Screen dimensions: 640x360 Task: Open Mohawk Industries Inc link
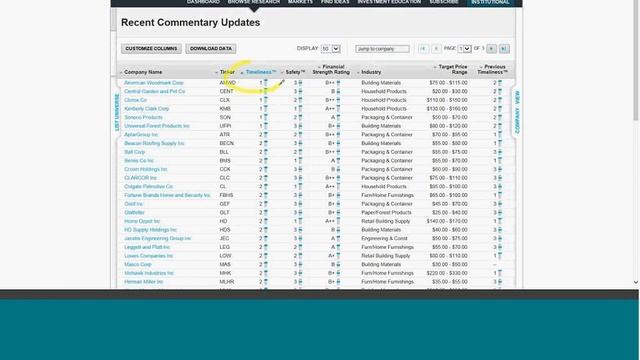[x=149, y=273]
